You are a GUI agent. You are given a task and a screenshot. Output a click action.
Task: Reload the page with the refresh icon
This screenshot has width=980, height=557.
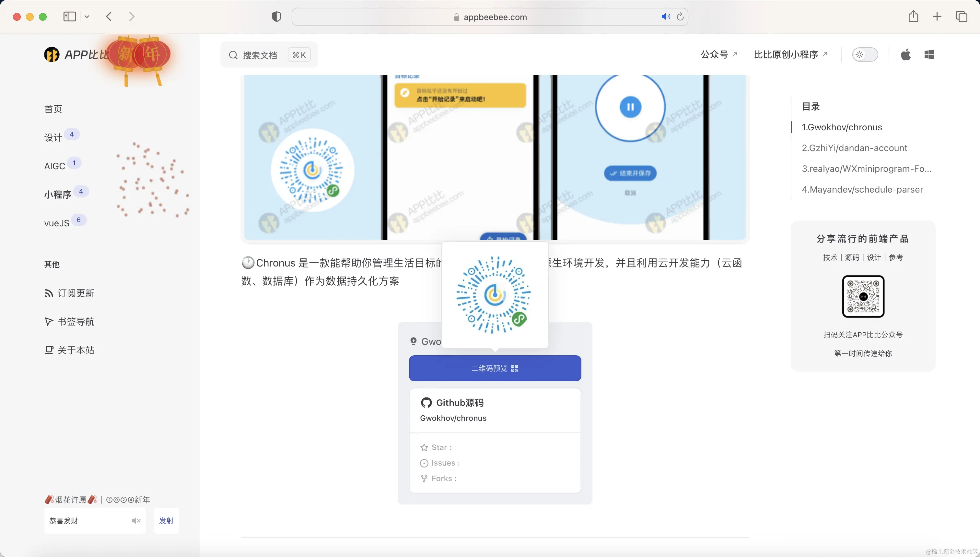click(680, 17)
